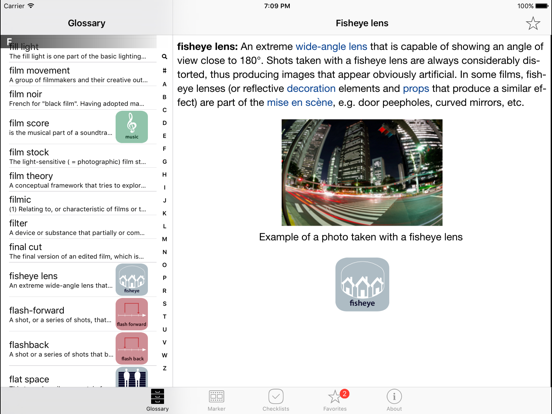Open the Glossary tab
Screen dimensions: 552x414
point(157,400)
